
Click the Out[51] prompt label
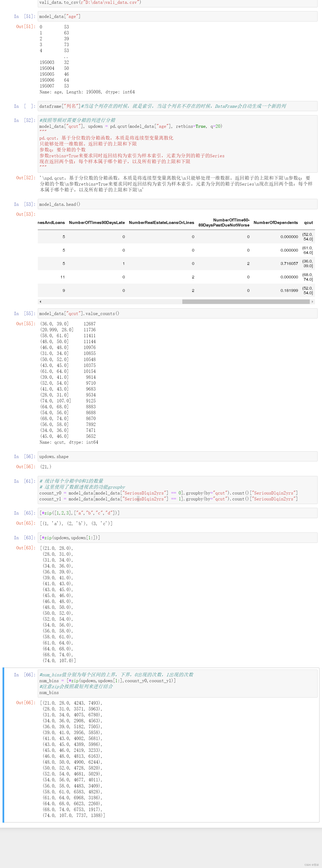26,27
